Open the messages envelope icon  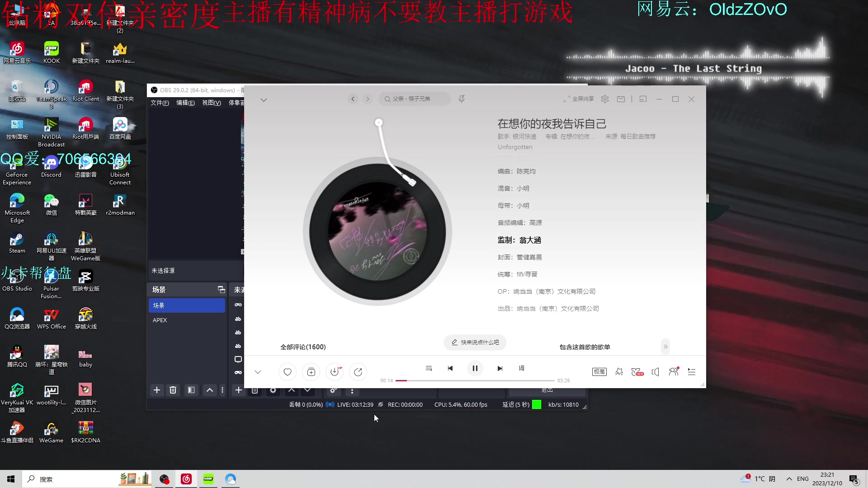tap(621, 99)
